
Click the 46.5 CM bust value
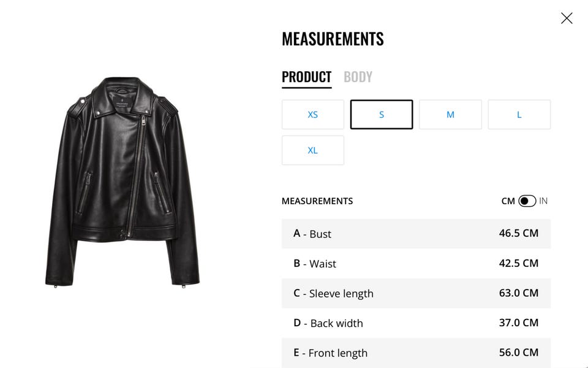pyautogui.click(x=518, y=234)
